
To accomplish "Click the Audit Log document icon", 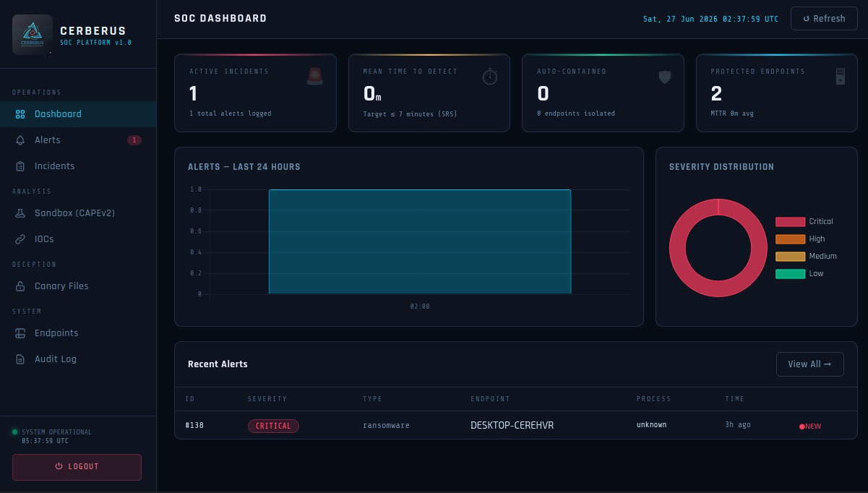I will point(20,359).
